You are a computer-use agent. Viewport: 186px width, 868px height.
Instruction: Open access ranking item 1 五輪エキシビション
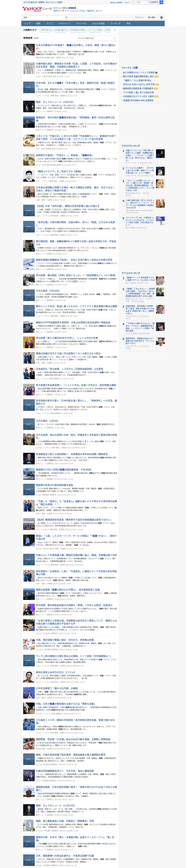point(140,156)
